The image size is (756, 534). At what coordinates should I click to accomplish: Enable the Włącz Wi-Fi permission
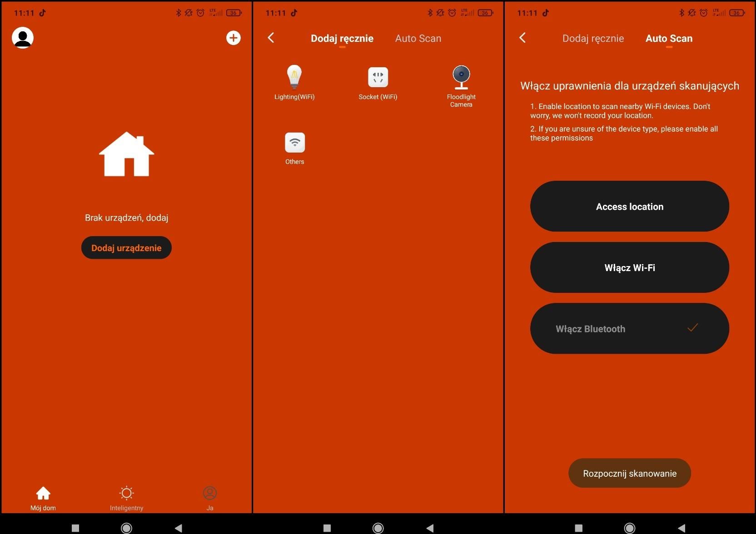pyautogui.click(x=629, y=267)
